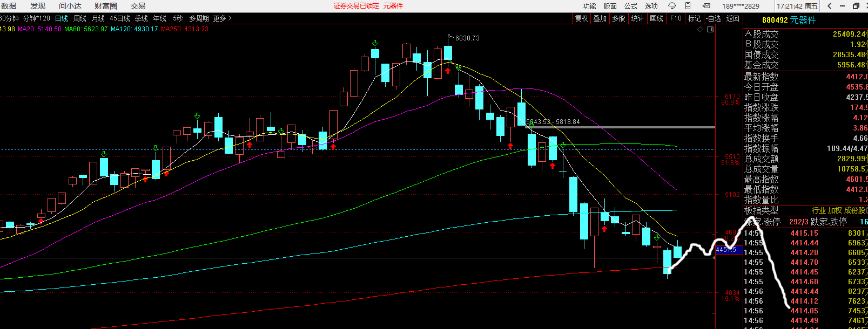Open the 发现 menu
Image resolution: width=868 pixels, height=329 pixels.
(x=38, y=6)
